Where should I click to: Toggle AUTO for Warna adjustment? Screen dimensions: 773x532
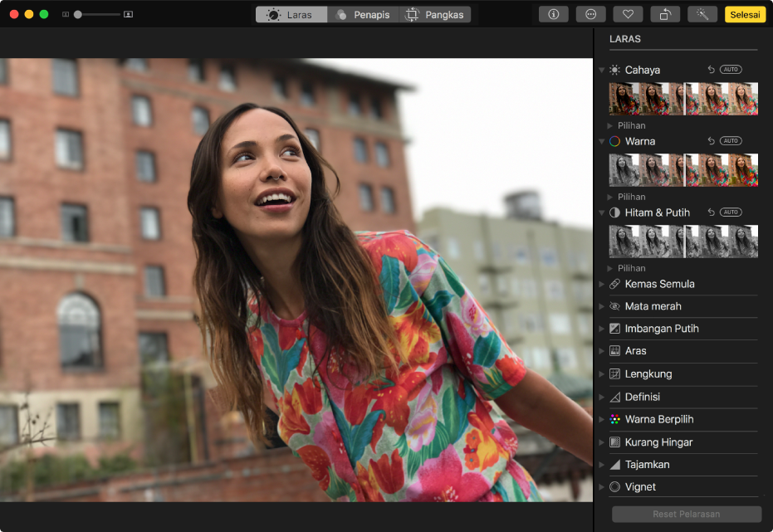click(731, 141)
